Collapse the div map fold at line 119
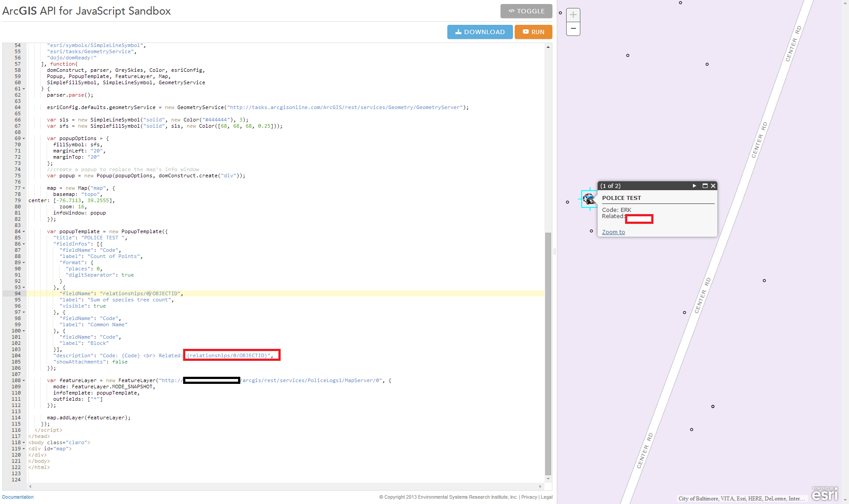849x504 pixels. pos(24,449)
